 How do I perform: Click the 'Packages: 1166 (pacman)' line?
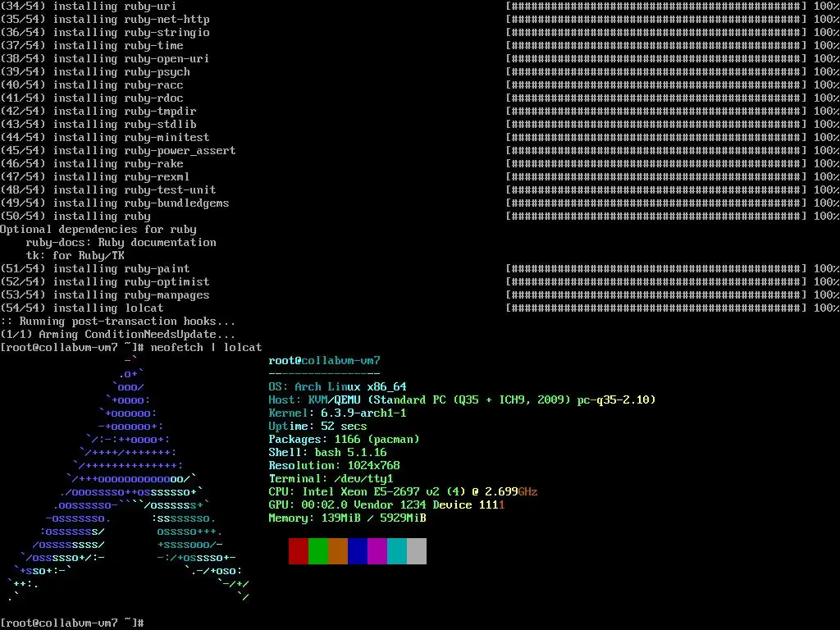(x=344, y=440)
